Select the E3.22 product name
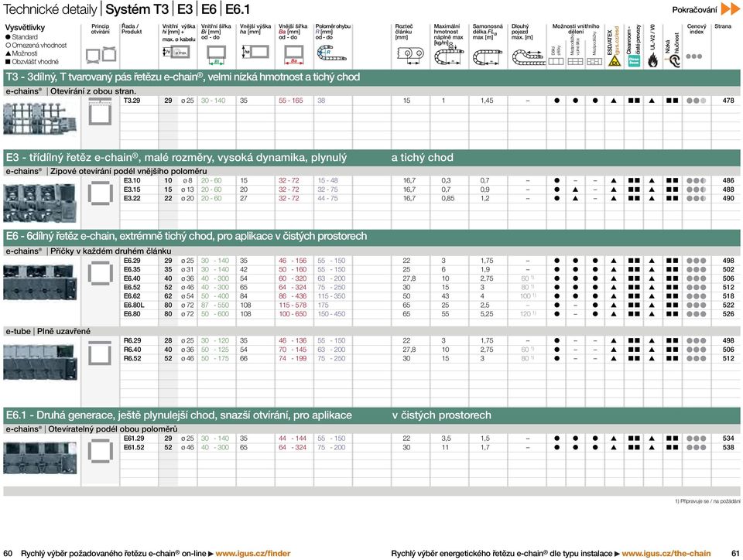 [x=132, y=198]
